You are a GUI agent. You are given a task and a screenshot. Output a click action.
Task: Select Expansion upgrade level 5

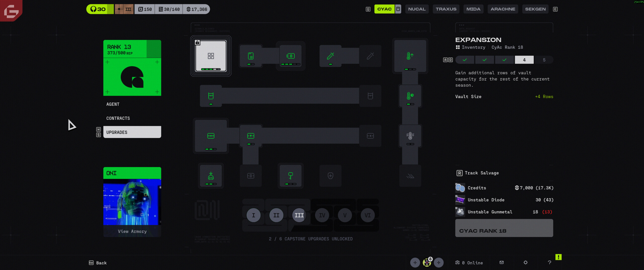tap(544, 60)
